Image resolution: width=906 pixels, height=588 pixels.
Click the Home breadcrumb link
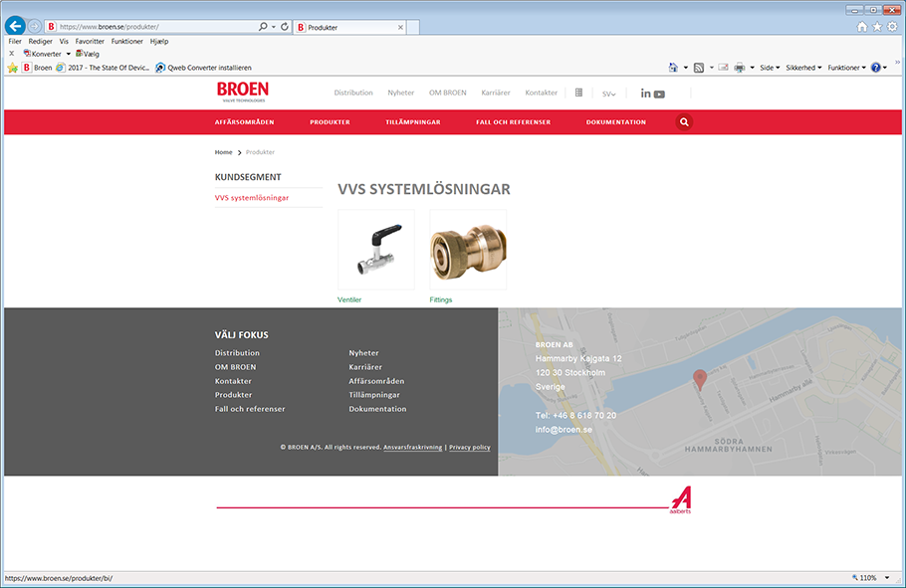(224, 152)
